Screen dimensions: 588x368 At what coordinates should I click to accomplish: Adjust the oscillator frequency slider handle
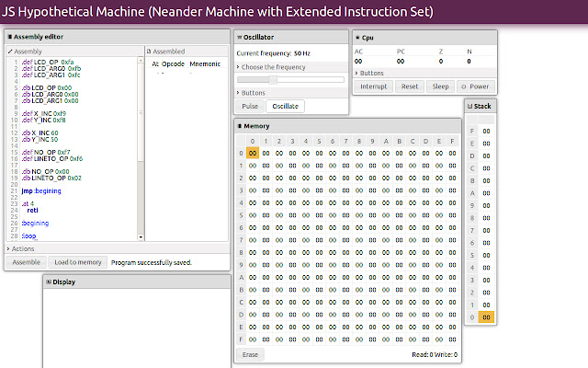click(273, 80)
